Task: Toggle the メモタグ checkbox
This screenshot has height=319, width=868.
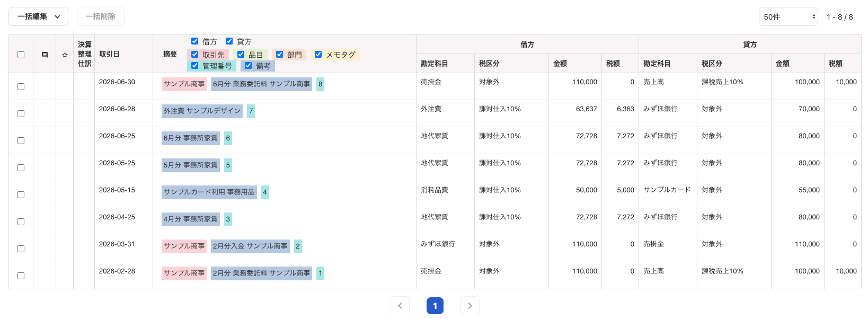Action: coord(318,54)
